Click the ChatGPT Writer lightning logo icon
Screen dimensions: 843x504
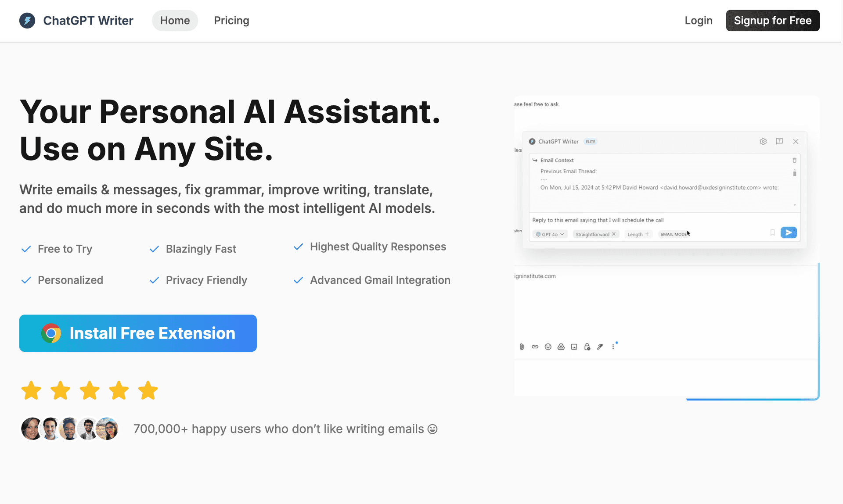tap(27, 21)
